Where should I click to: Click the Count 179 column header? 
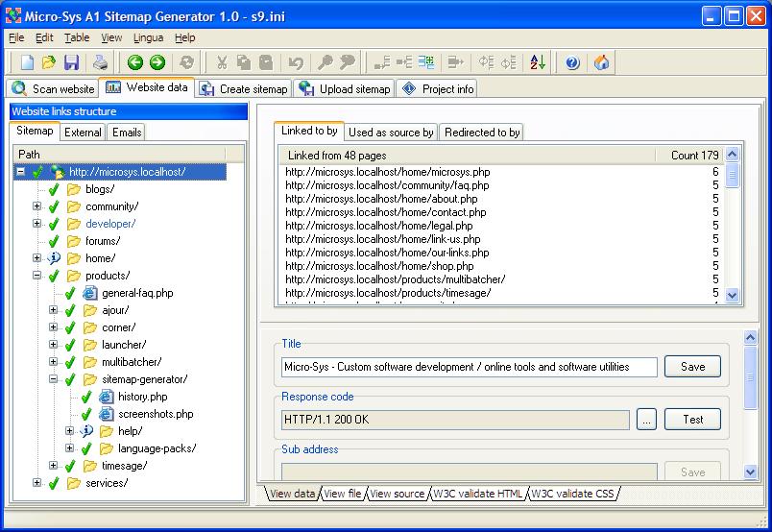pyautogui.click(x=689, y=156)
